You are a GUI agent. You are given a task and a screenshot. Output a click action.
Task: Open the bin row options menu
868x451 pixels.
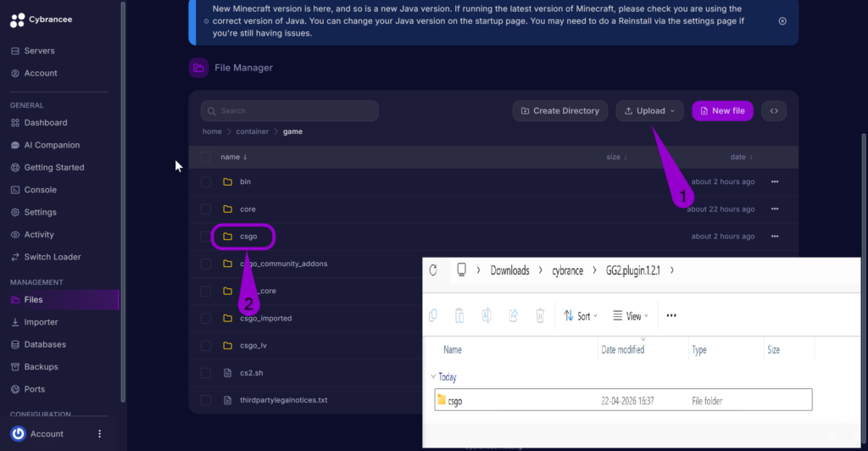tap(775, 181)
